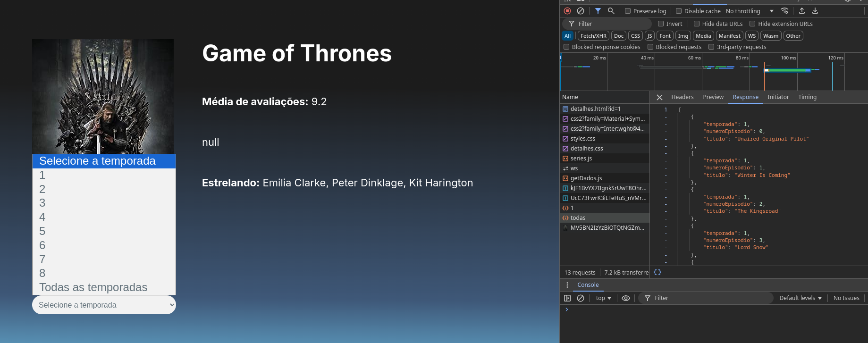Filter by Other requests
Image resolution: width=868 pixels, height=343 pixels.
pyautogui.click(x=793, y=36)
